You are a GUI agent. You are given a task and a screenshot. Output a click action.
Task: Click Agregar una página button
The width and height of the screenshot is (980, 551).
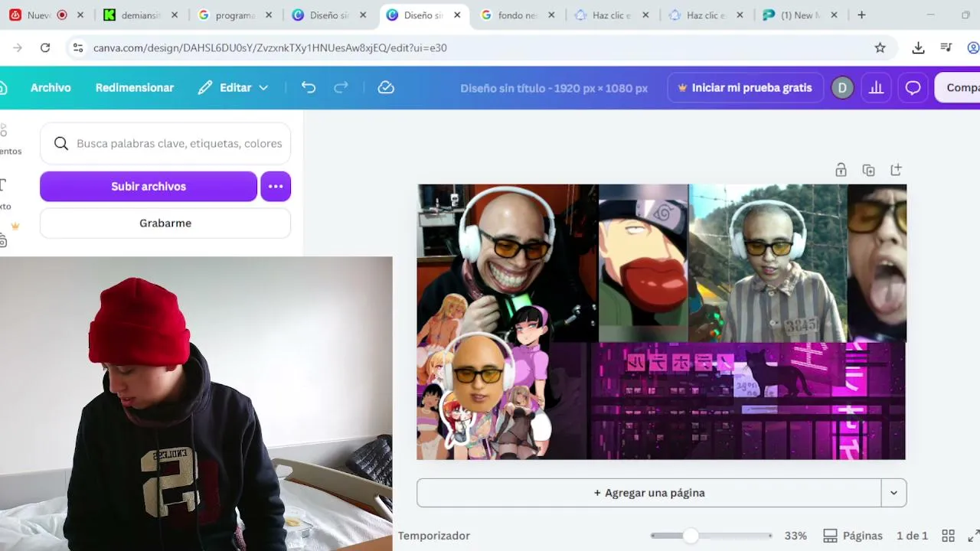(x=649, y=493)
